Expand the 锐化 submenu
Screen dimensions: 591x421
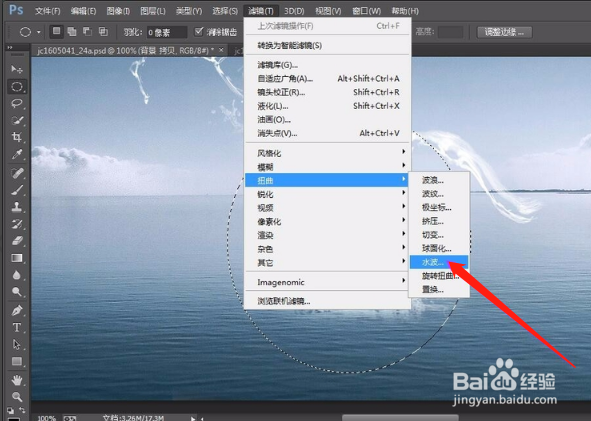click(327, 194)
